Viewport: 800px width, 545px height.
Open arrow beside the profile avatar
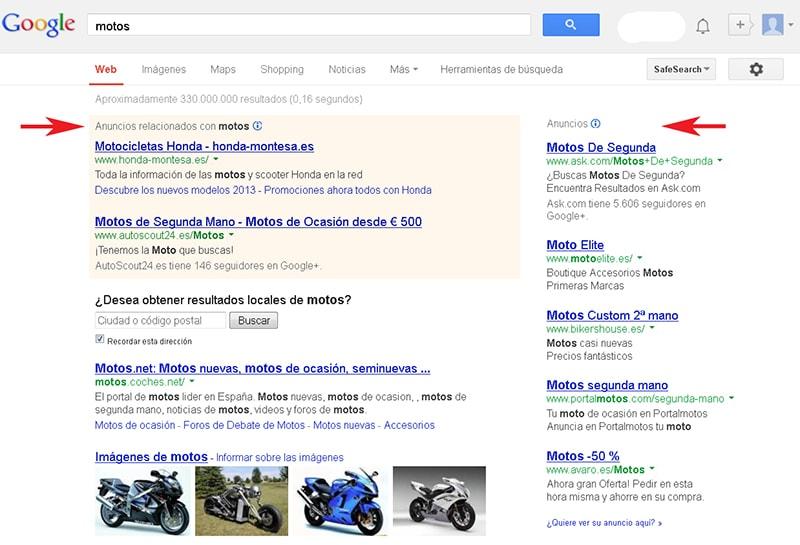tap(791, 24)
